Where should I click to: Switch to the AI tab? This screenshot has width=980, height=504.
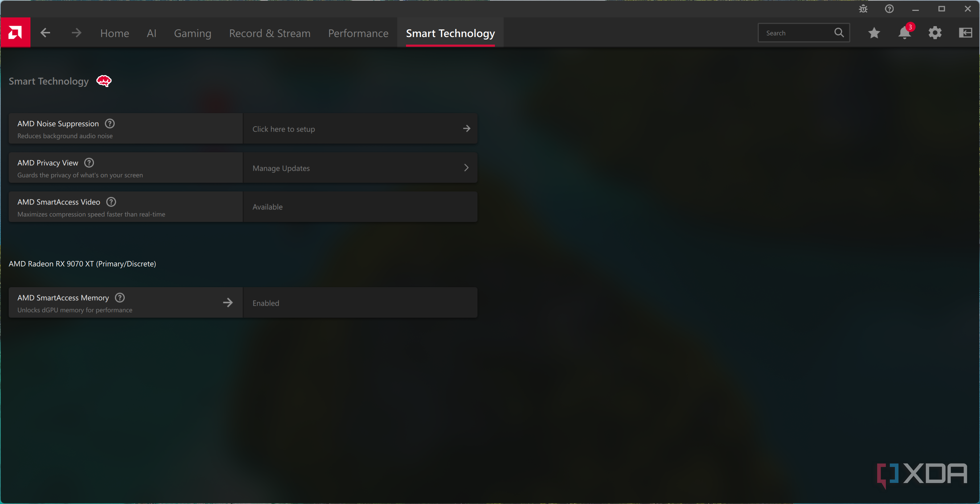tap(151, 33)
